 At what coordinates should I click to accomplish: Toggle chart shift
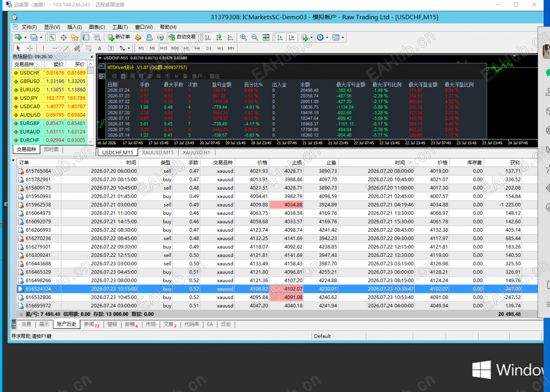[291, 37]
